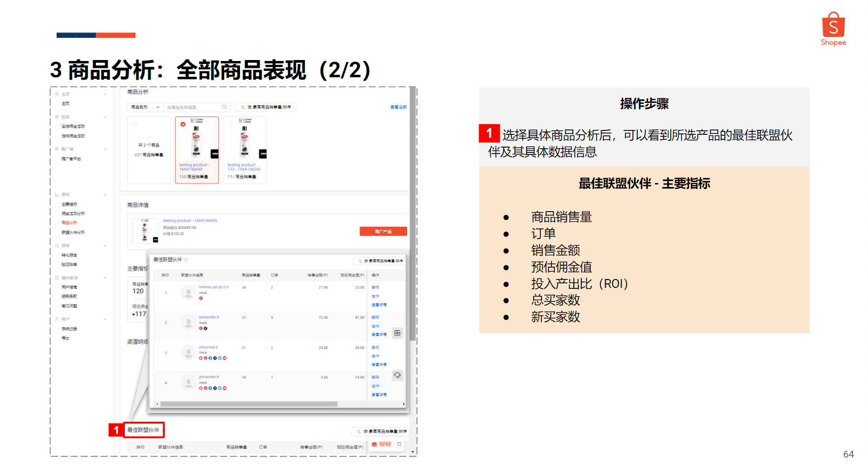This screenshot has width=868, height=465.
Task: Click vertical scrollbar of the page
Action: [413, 214]
